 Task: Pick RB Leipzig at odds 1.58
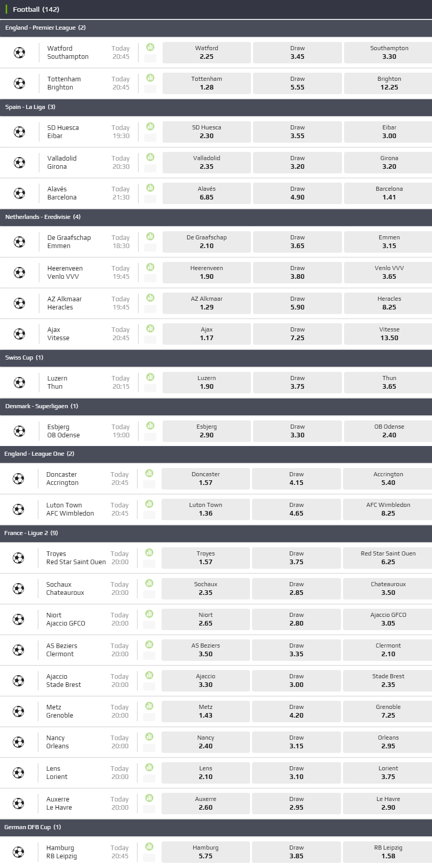pyautogui.click(x=388, y=852)
